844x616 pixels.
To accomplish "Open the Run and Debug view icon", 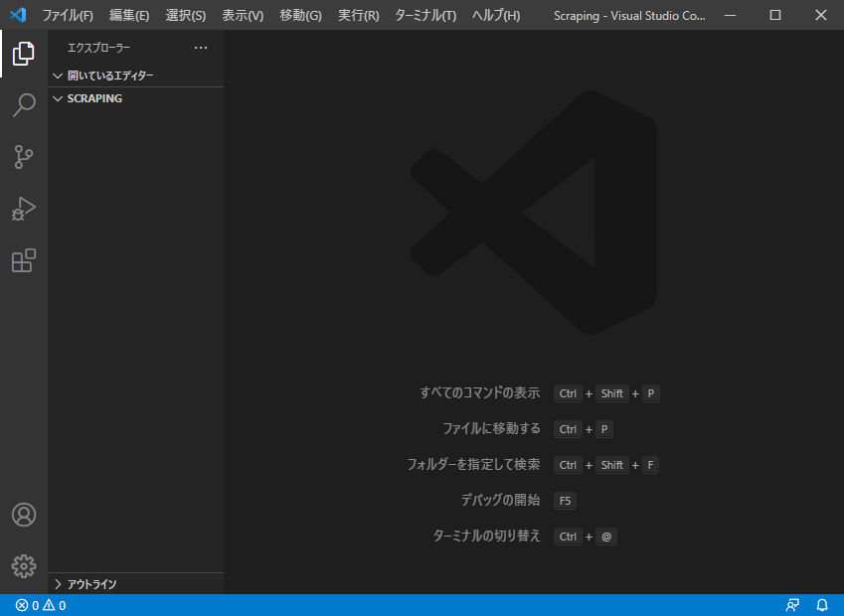I will (x=24, y=209).
